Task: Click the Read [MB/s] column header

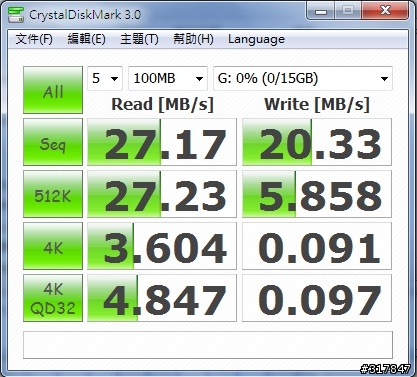Action: tap(162, 105)
